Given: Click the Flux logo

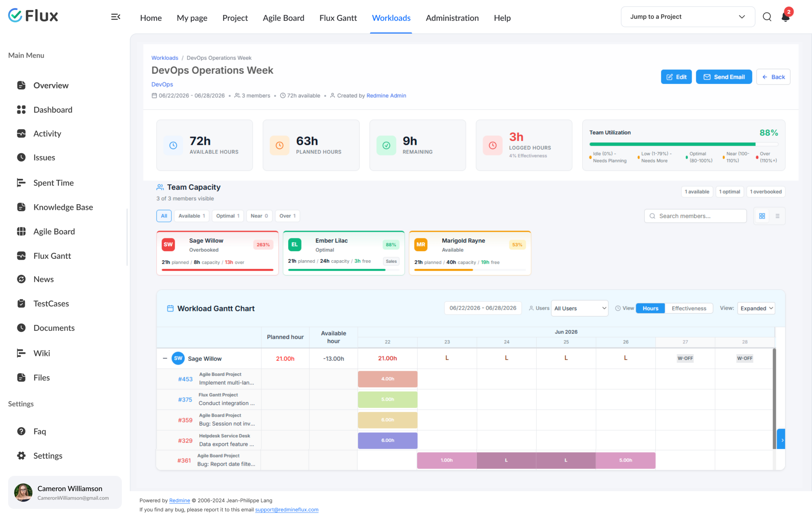Looking at the screenshot, I should coord(33,16).
